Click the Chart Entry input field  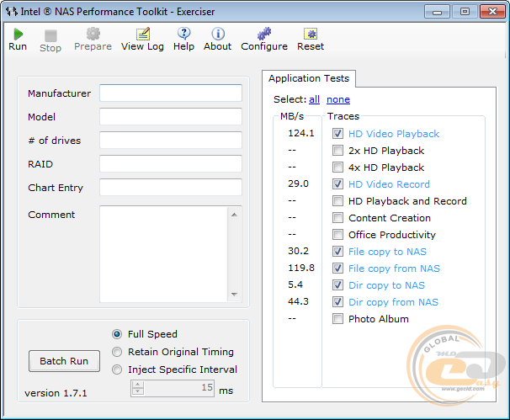coord(171,187)
